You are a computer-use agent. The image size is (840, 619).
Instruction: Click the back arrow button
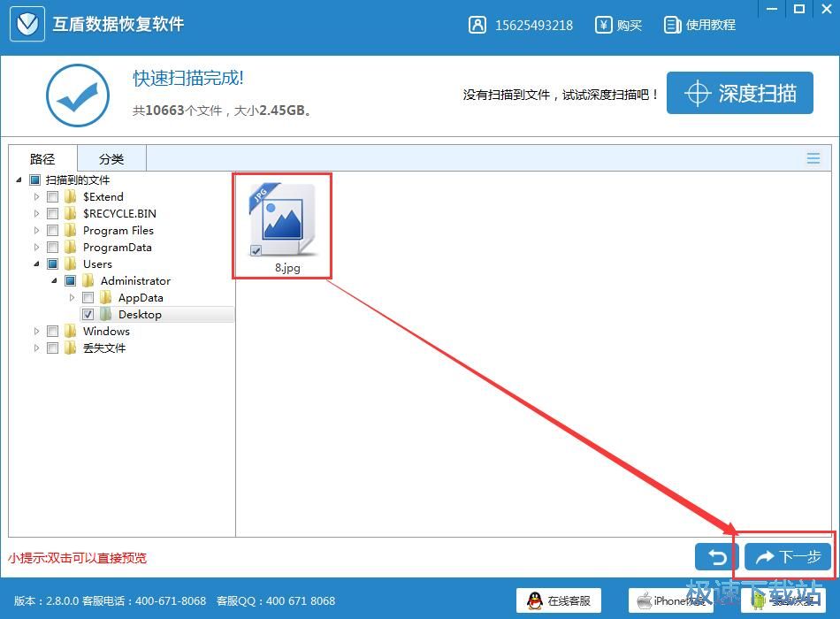point(717,557)
